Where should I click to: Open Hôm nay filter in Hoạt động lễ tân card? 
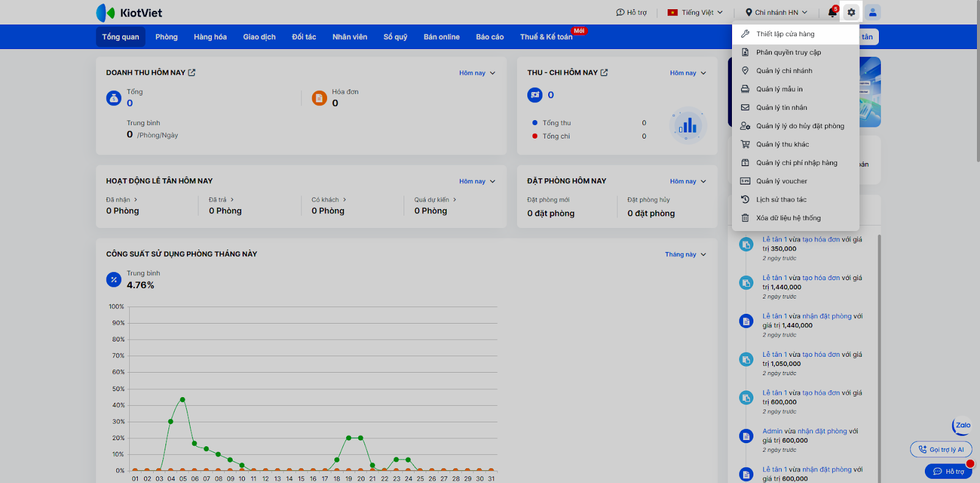tap(477, 181)
